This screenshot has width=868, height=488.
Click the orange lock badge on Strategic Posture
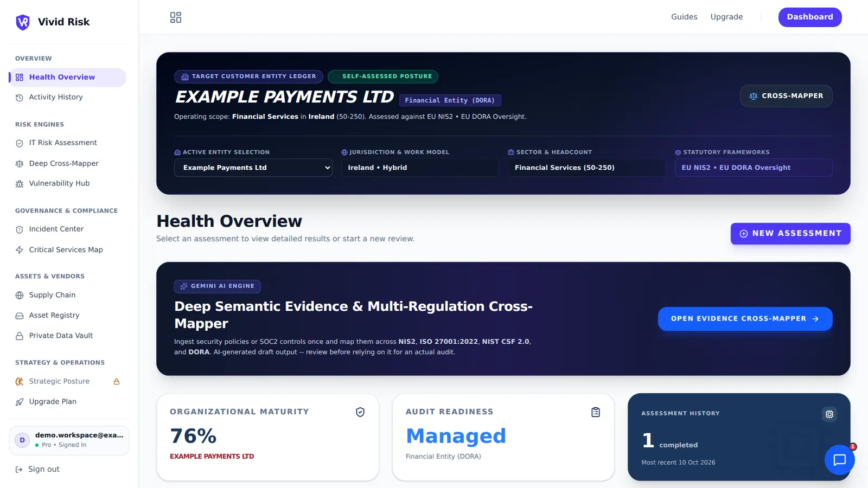(x=116, y=382)
